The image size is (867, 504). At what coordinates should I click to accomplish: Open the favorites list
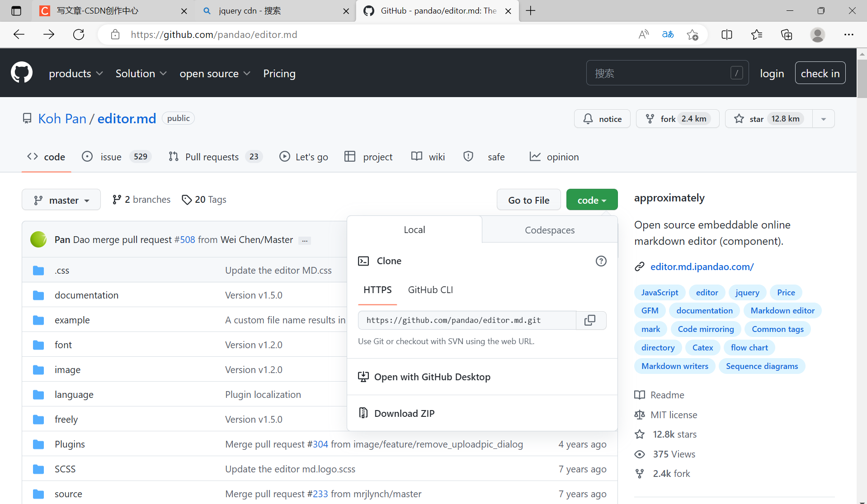[x=756, y=35]
